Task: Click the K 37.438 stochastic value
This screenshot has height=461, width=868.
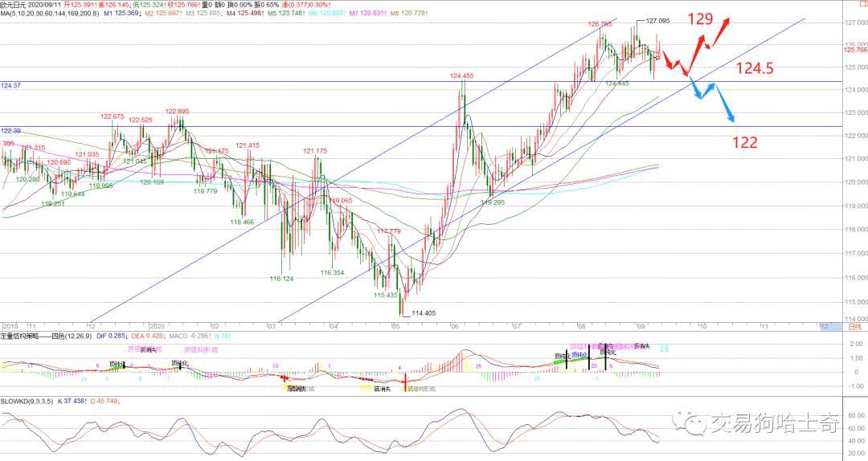Action: pyautogui.click(x=72, y=401)
